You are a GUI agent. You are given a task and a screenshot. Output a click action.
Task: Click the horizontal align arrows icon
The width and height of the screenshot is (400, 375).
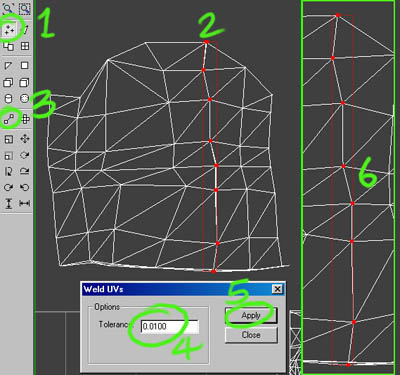click(25, 203)
